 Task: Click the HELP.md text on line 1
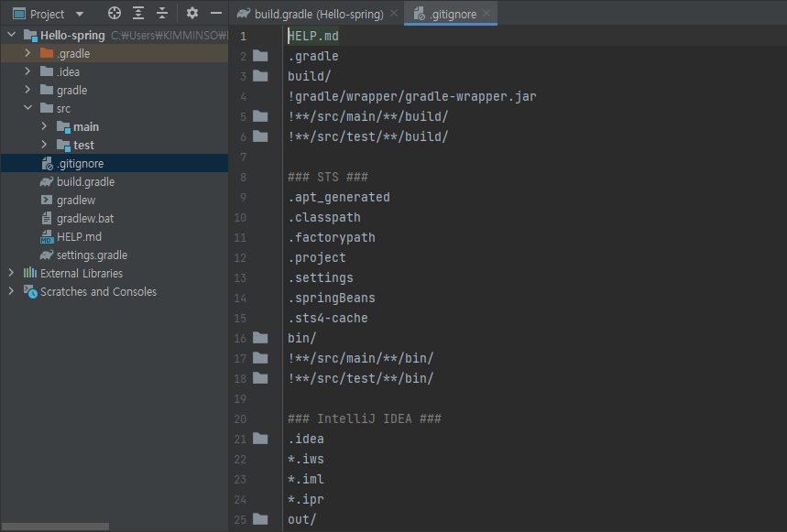pyautogui.click(x=313, y=36)
